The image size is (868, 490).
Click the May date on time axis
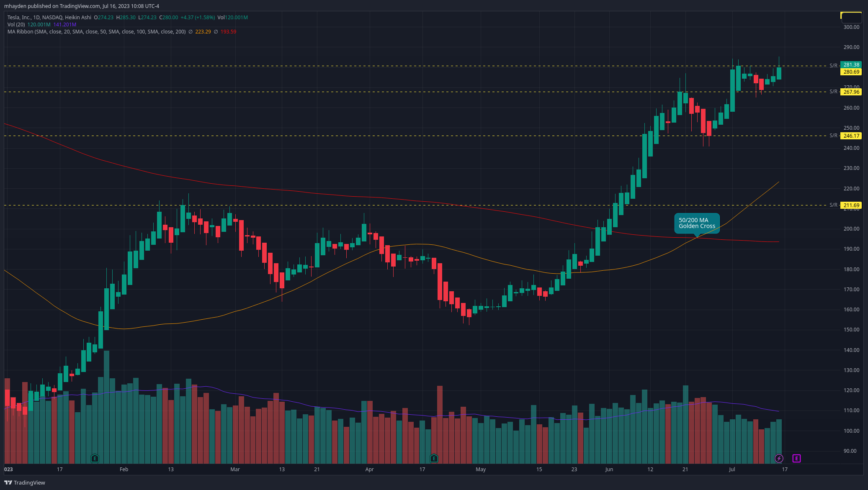481,469
